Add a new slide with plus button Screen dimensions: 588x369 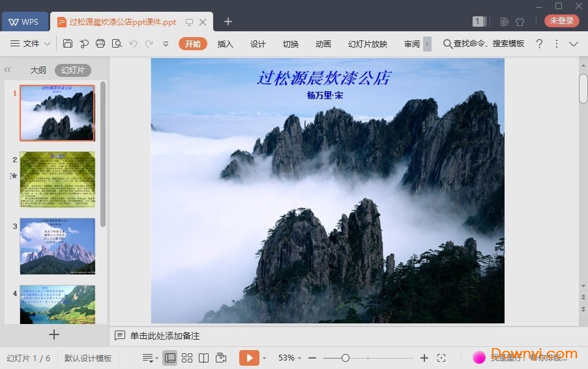coord(54,334)
